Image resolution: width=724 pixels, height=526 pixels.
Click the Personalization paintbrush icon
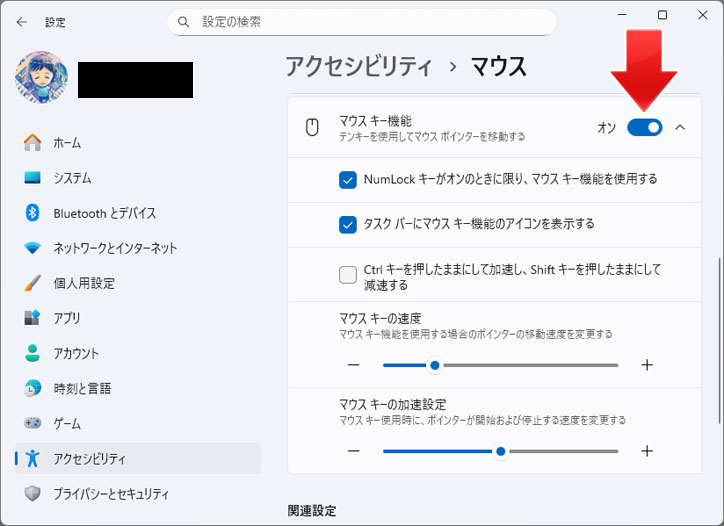point(32,283)
